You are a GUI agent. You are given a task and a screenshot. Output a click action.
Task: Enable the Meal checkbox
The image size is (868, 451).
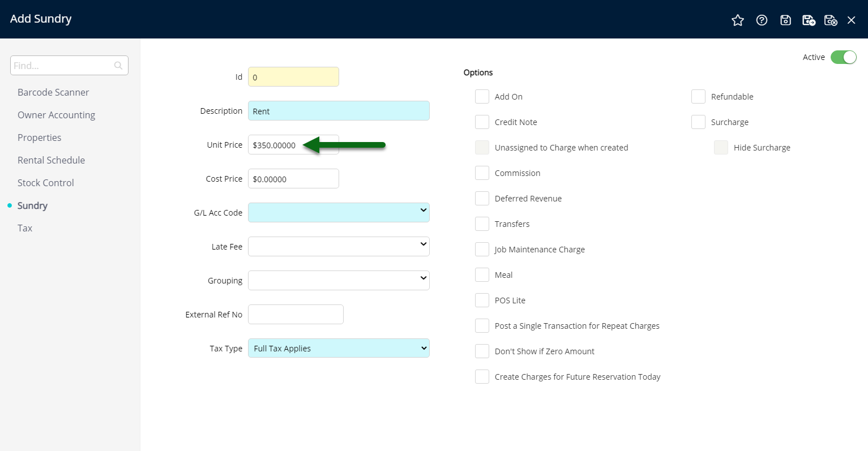coord(482,274)
